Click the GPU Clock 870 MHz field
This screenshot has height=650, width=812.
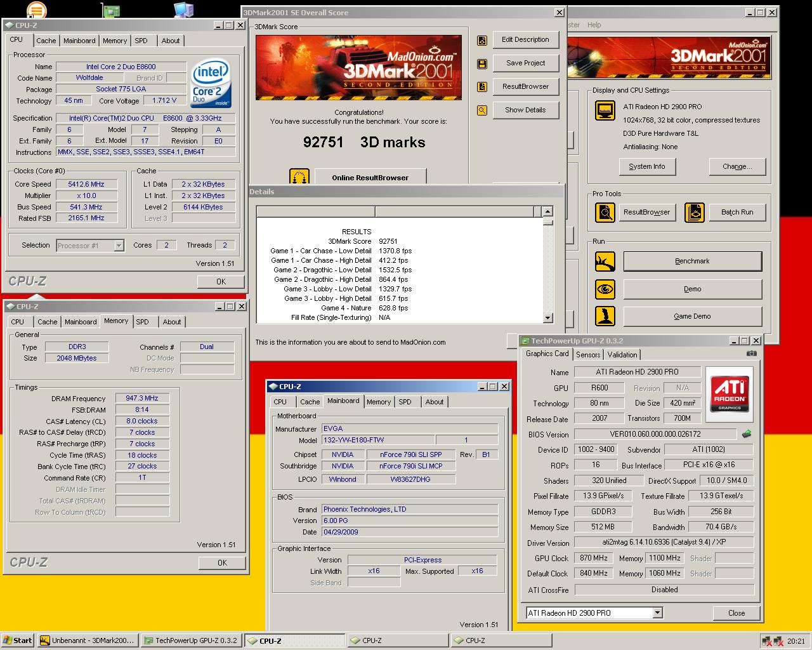coord(593,558)
